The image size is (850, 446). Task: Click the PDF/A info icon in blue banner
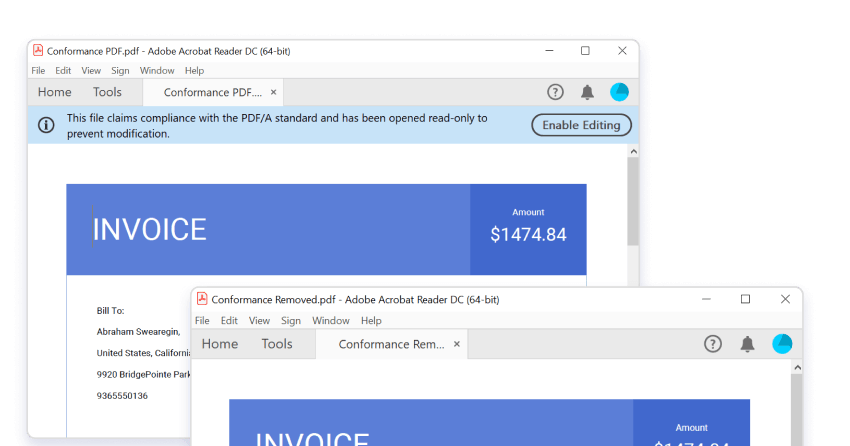click(46, 125)
